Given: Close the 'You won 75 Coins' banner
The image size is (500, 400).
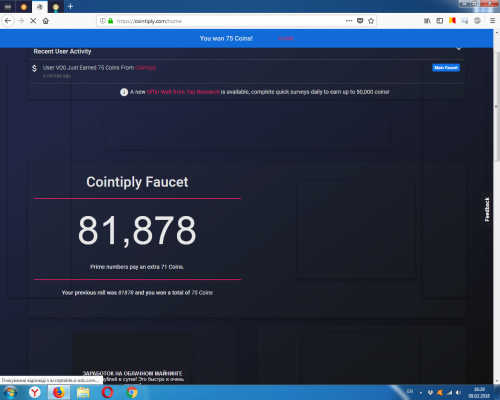Looking at the screenshot, I should [286, 38].
